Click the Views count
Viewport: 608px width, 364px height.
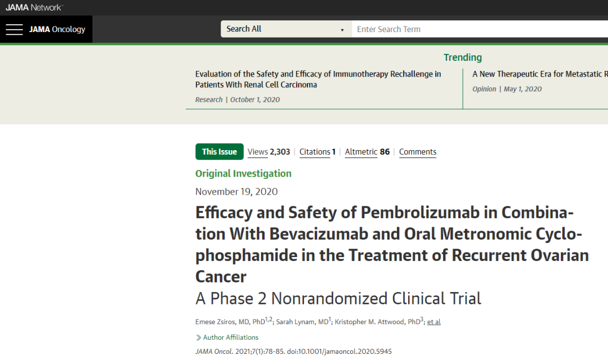coord(269,152)
